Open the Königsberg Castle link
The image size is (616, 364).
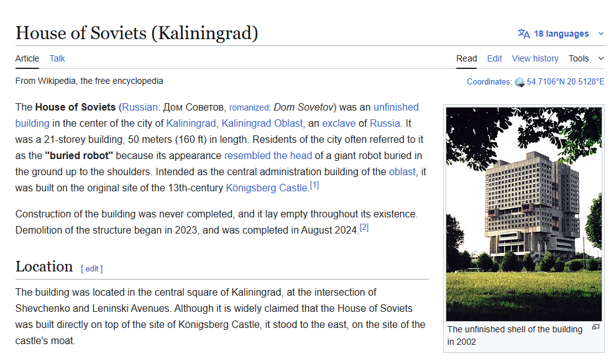click(x=267, y=188)
